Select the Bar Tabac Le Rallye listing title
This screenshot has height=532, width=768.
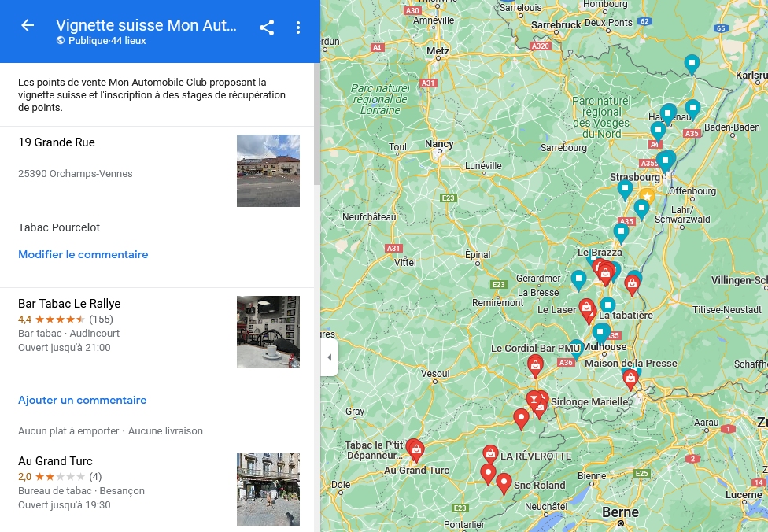69,304
